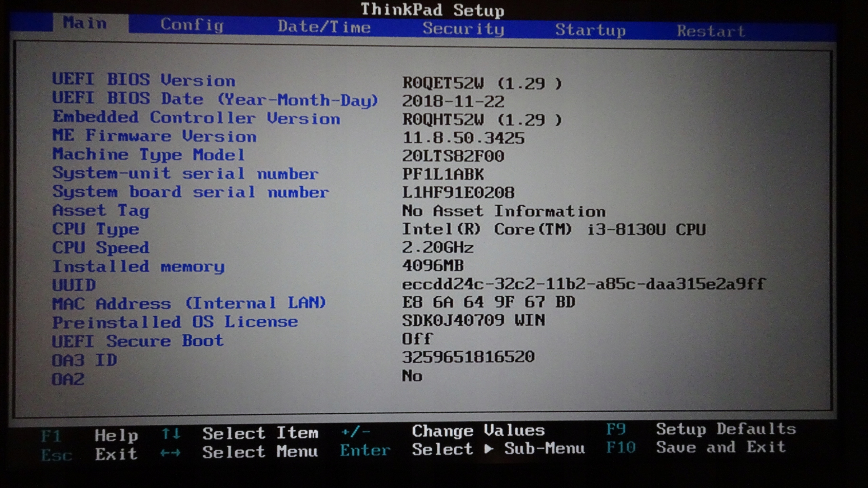The width and height of the screenshot is (868, 488).
Task: Select the OA2 No value
Action: 412,376
